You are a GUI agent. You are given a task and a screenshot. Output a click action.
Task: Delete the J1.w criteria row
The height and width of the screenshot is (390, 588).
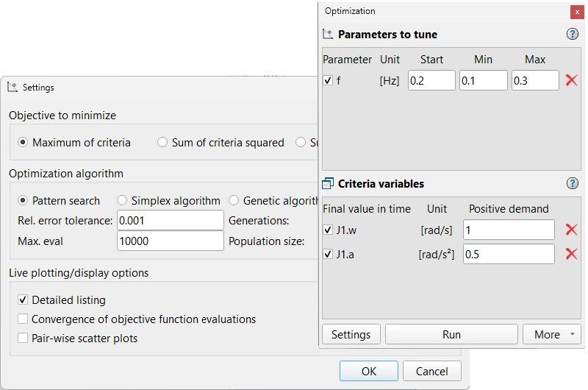(x=571, y=230)
